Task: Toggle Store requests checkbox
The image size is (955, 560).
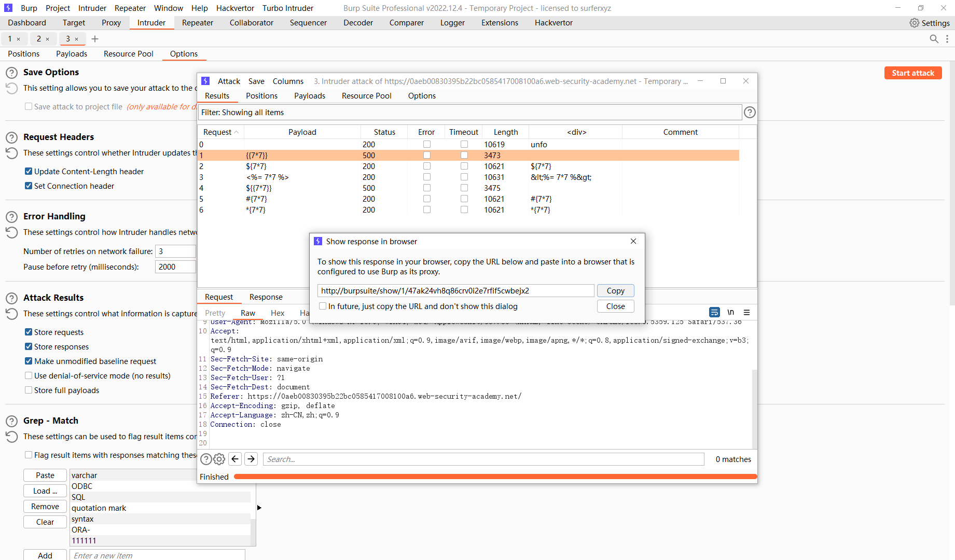Action: pyautogui.click(x=29, y=332)
